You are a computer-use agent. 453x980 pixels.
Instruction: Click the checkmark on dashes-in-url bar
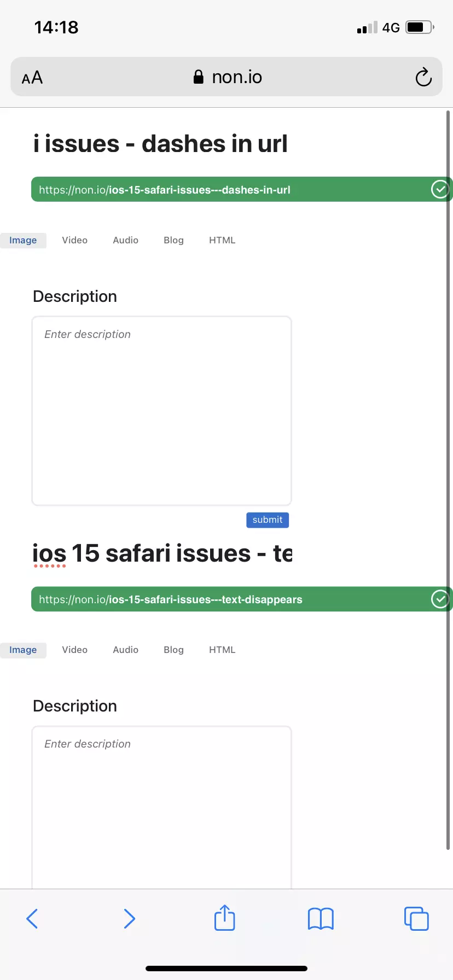pos(440,189)
